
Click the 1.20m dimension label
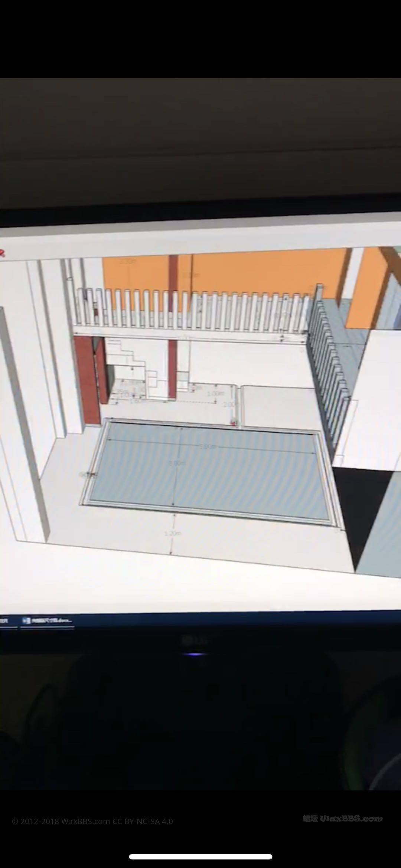[173, 533]
